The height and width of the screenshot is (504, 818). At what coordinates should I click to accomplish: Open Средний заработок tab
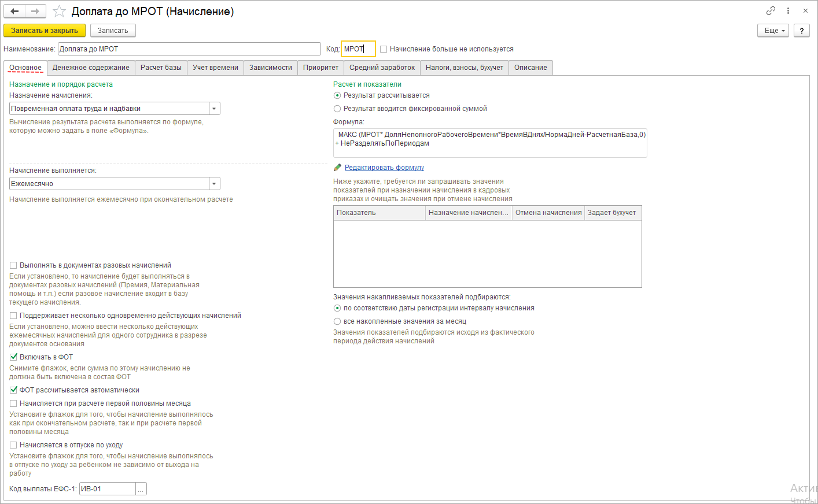click(382, 68)
